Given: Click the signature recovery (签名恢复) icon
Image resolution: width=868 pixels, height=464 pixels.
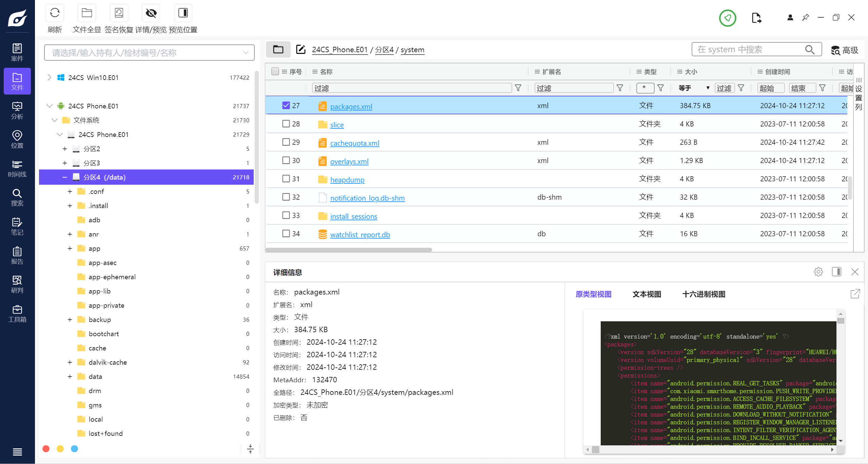Looking at the screenshot, I should coord(119,13).
